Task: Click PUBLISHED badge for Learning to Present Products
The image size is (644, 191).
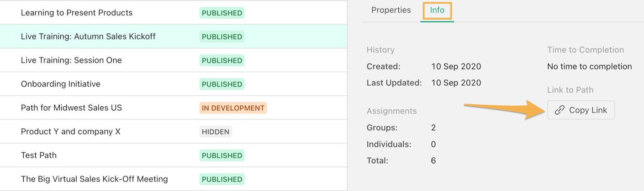Action: (x=222, y=13)
